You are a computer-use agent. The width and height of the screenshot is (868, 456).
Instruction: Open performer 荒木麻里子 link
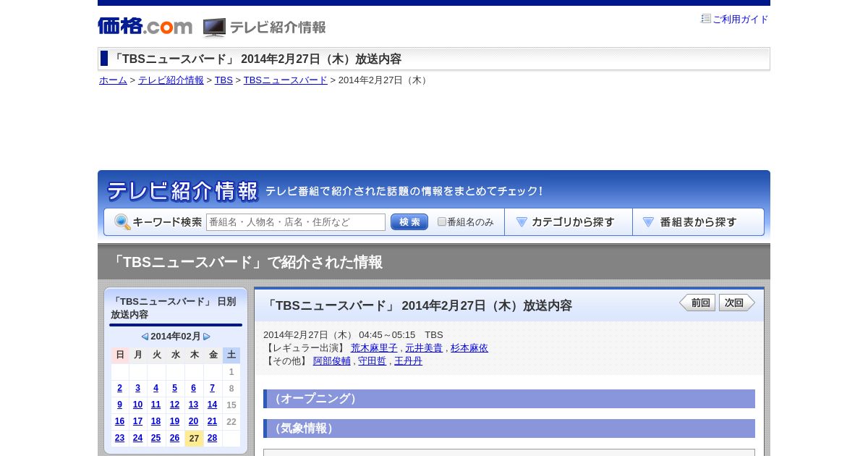[x=374, y=348]
